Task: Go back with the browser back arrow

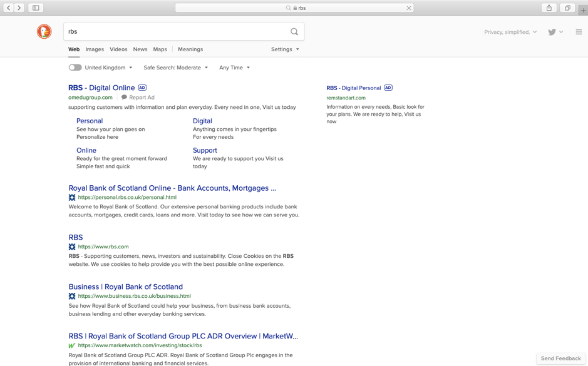Action: click(x=8, y=8)
